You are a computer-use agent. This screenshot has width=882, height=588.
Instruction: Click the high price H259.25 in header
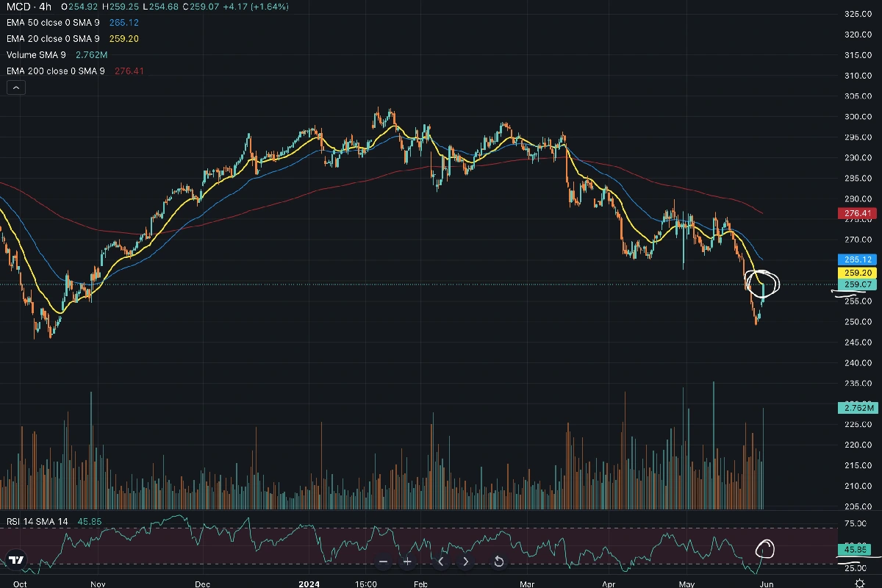[121, 7]
